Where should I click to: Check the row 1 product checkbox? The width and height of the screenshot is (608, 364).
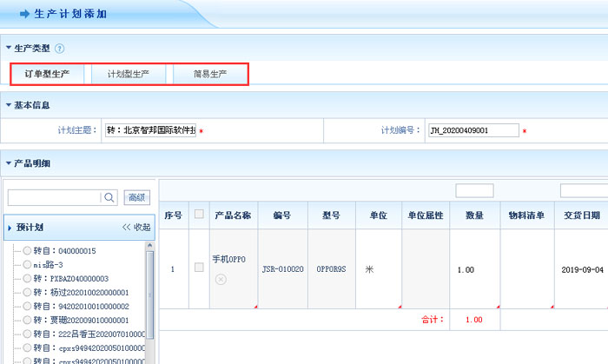(x=199, y=268)
